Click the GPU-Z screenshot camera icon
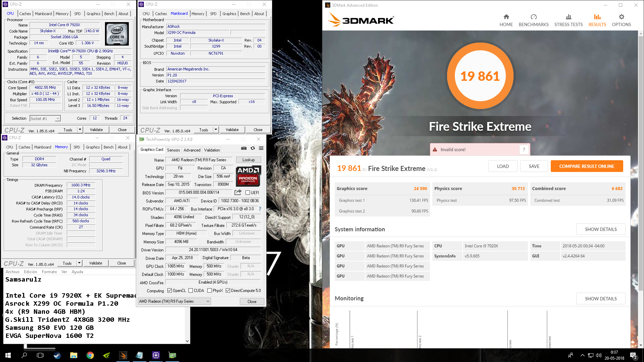644x362 pixels. click(244, 148)
